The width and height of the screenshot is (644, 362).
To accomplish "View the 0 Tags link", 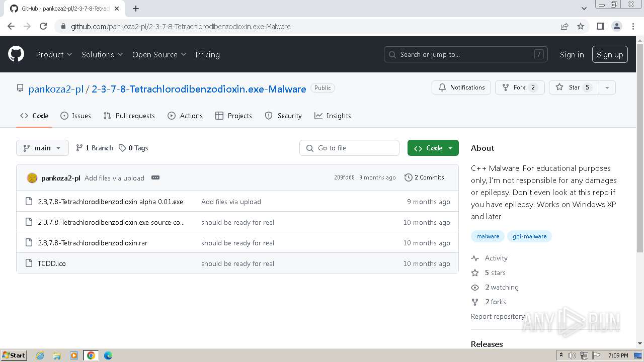I will (133, 148).
